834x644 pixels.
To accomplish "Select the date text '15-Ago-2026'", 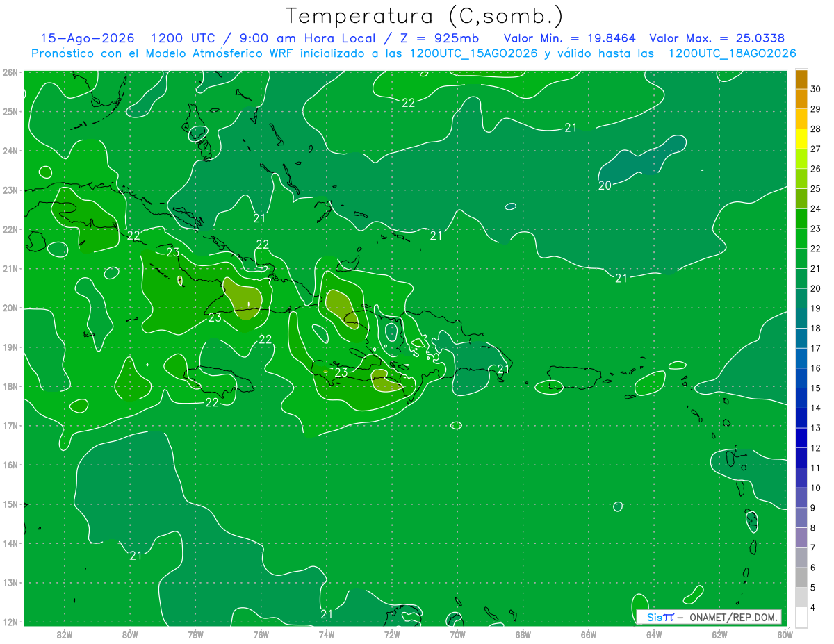I will pyautogui.click(x=87, y=38).
